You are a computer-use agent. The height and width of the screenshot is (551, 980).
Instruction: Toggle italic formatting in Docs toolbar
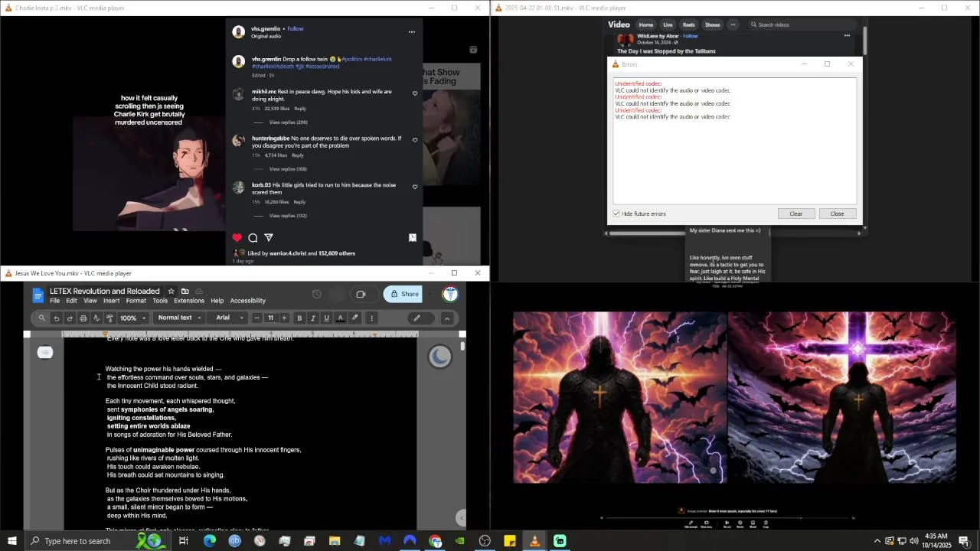click(312, 318)
